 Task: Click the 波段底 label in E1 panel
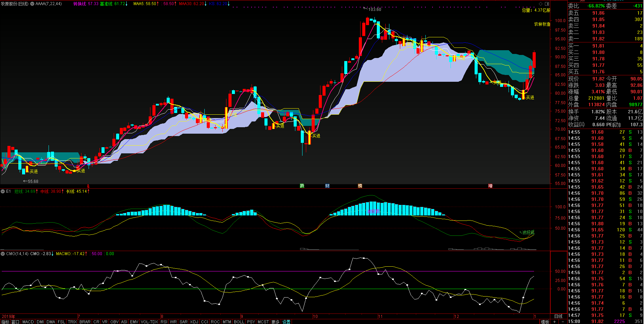[528, 232]
